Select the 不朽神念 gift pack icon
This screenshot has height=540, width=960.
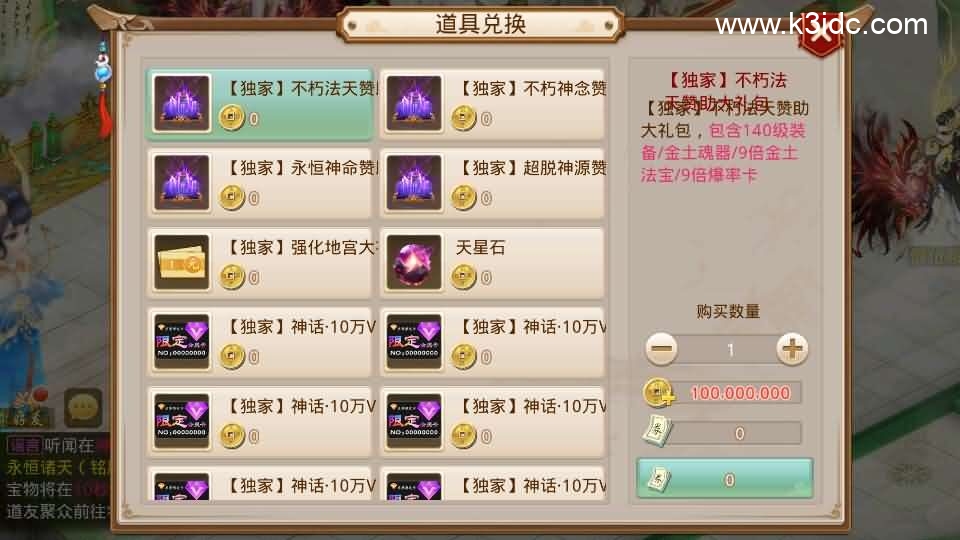tap(414, 103)
